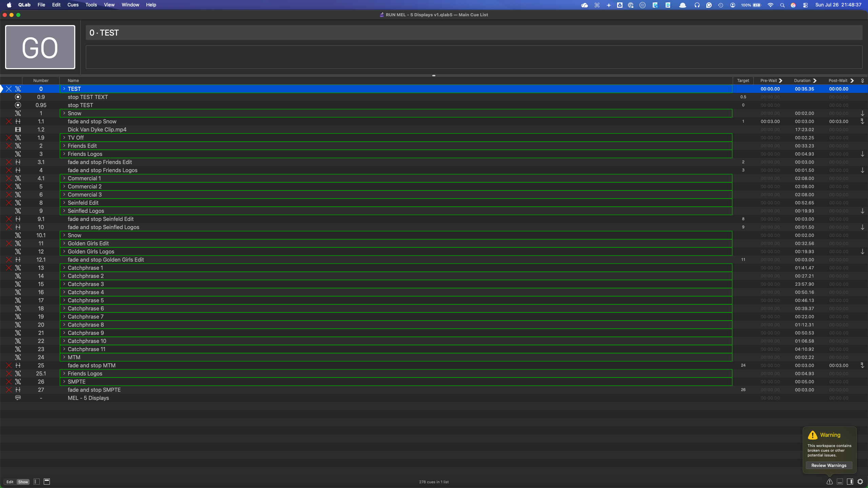Image resolution: width=868 pixels, height=488 pixels.
Task: Click auto-follow arrow on cue 25
Action: [x=862, y=365]
